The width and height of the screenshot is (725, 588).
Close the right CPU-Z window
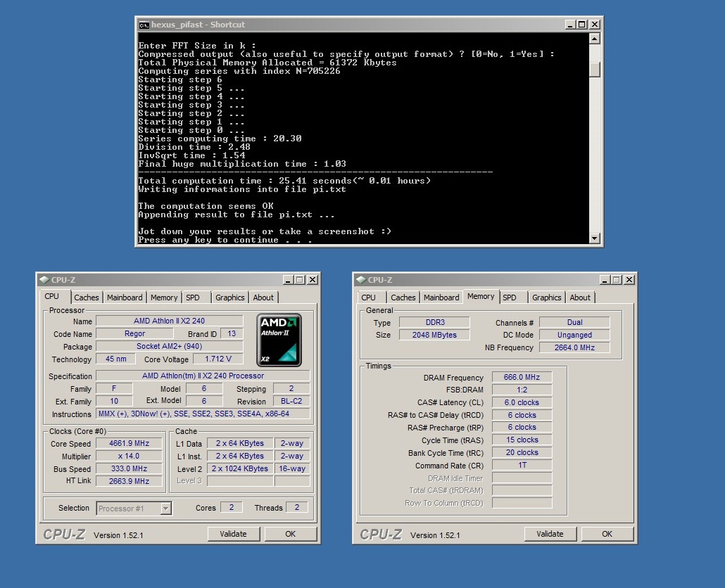pos(629,280)
